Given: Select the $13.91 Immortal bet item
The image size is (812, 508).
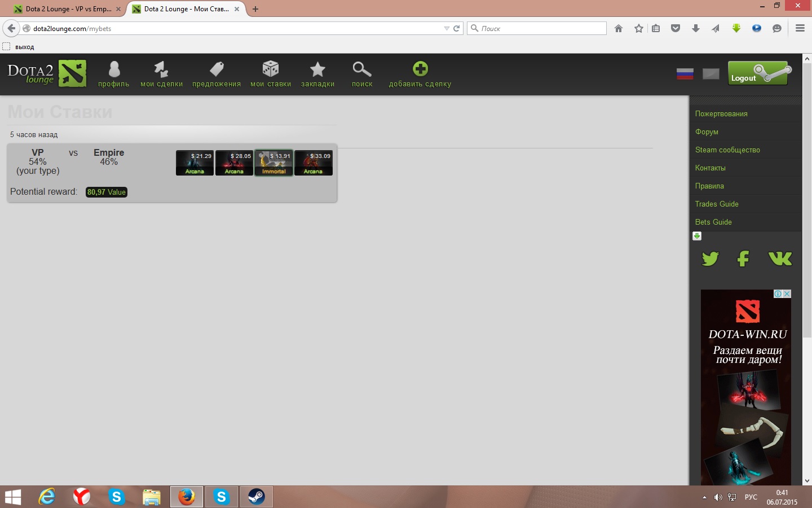Looking at the screenshot, I should tap(273, 163).
